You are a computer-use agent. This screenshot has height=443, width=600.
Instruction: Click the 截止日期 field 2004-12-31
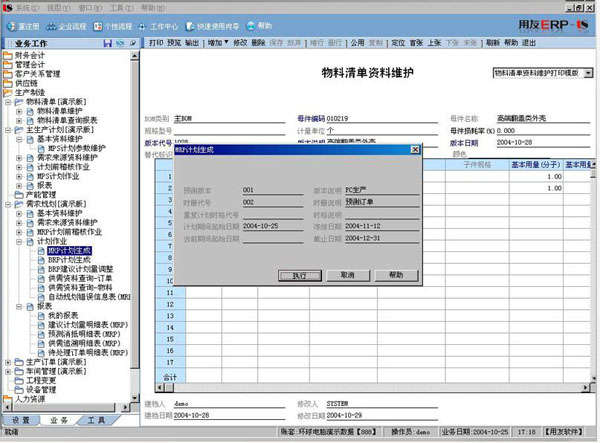382,238
